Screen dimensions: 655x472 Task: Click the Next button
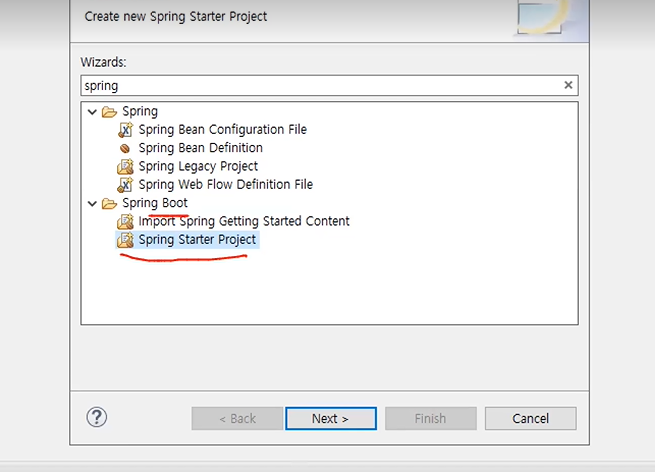331,419
